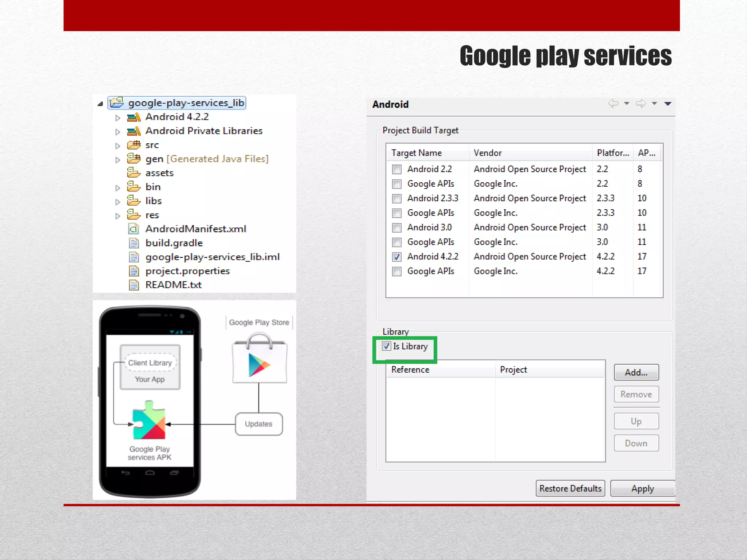The height and width of the screenshot is (560, 747).
Task: Click the Apply button
Action: (643, 488)
